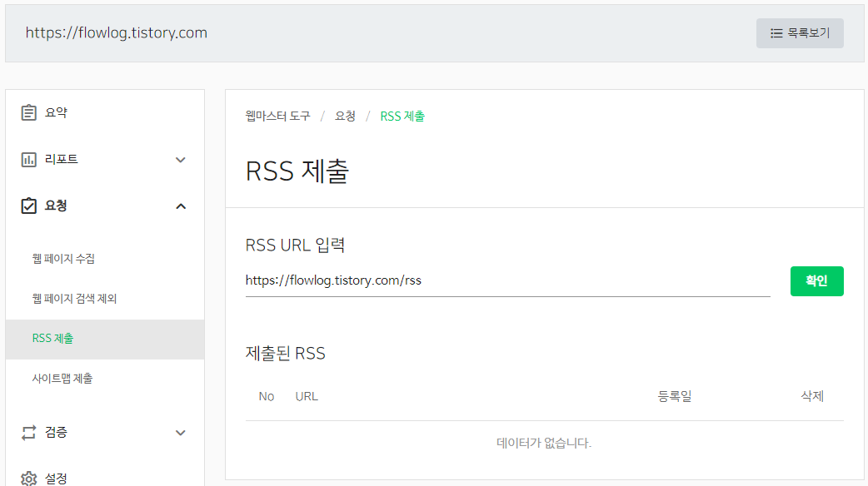Click the 요청 checklist icon
Viewport: 868px width, 486px height.
coord(29,206)
